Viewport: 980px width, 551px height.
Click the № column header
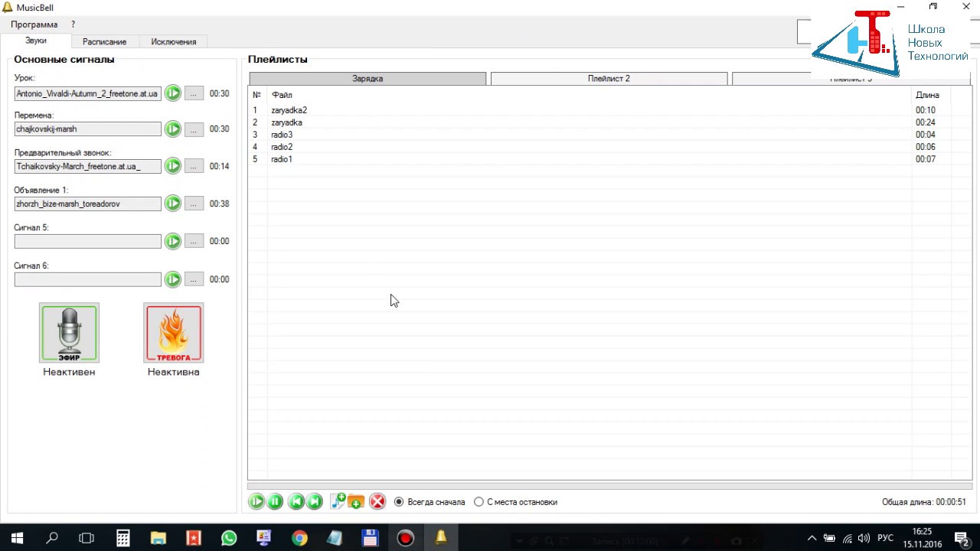[258, 95]
